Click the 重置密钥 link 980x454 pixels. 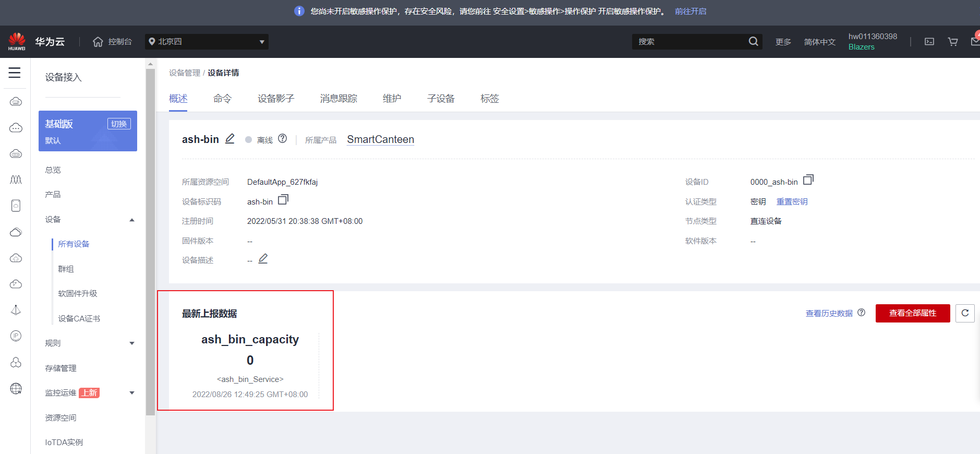[x=792, y=201]
